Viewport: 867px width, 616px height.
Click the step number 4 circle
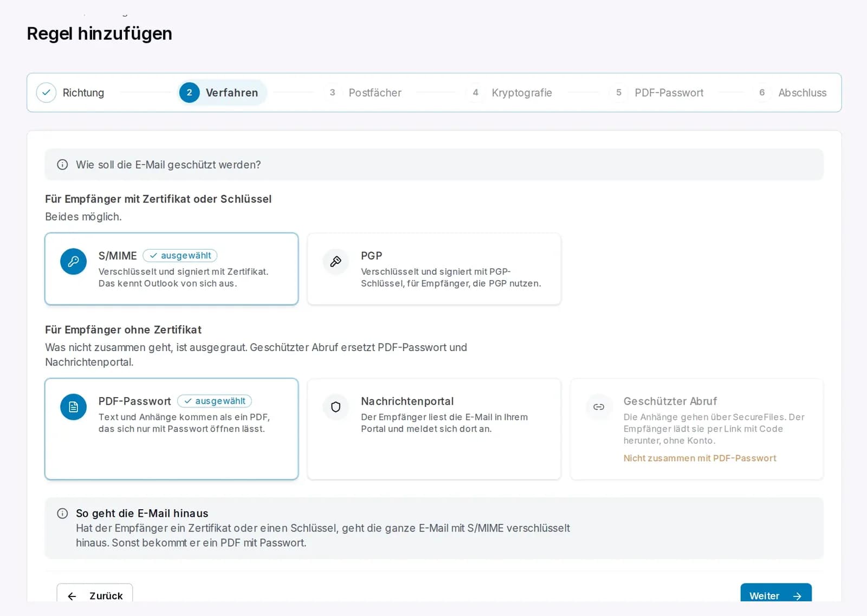(475, 93)
